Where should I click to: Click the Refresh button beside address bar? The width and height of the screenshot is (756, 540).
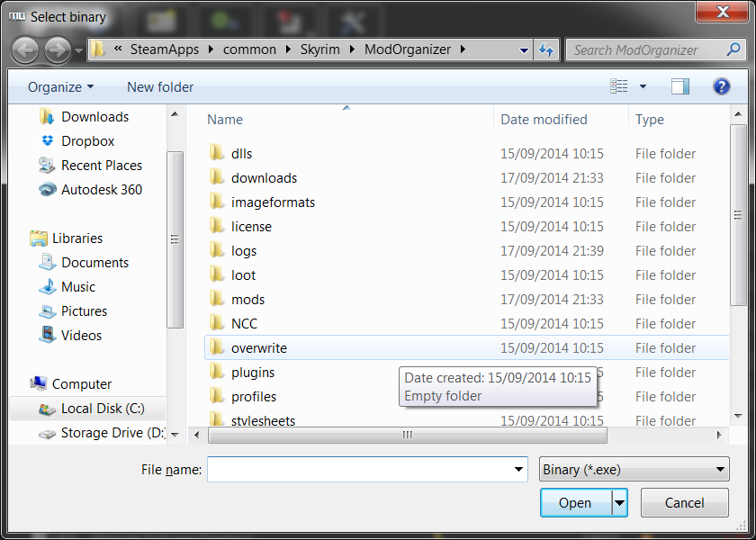click(546, 49)
